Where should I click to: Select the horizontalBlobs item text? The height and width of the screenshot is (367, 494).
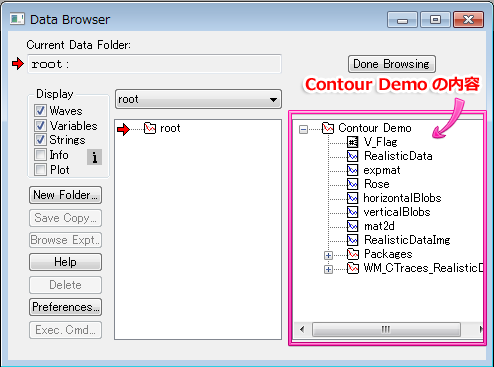click(402, 198)
